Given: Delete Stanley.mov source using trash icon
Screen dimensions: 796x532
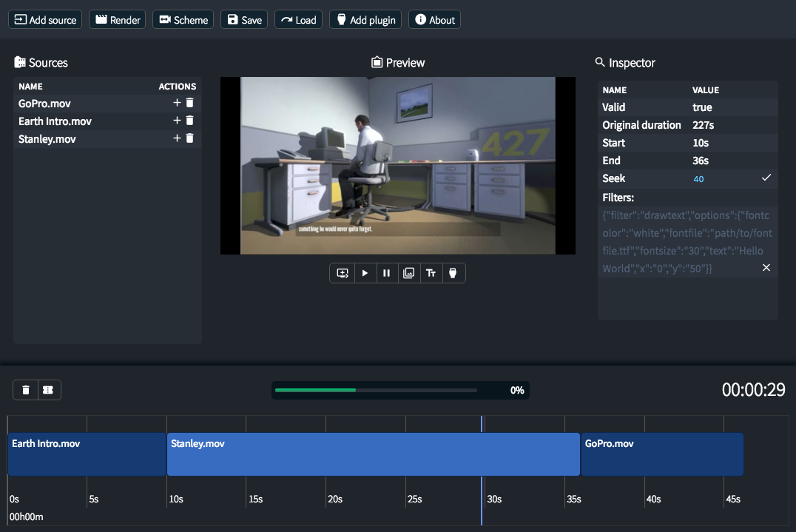Looking at the screenshot, I should (190, 138).
